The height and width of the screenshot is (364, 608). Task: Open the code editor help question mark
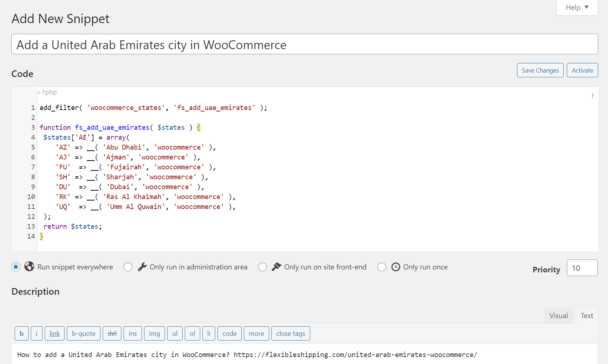592,96
